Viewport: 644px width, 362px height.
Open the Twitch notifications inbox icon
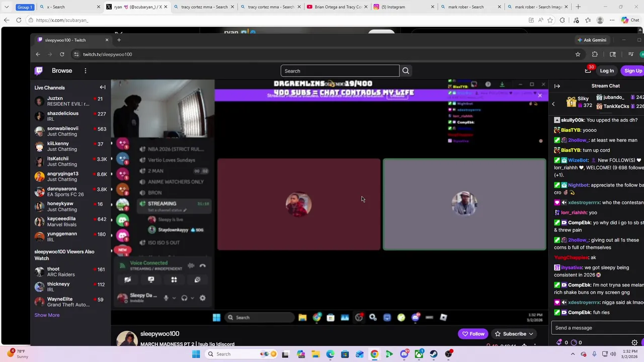coord(588,71)
